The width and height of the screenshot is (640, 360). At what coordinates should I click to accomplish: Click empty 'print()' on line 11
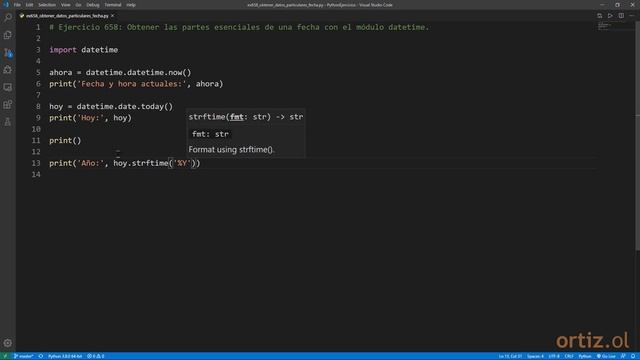[x=65, y=140]
